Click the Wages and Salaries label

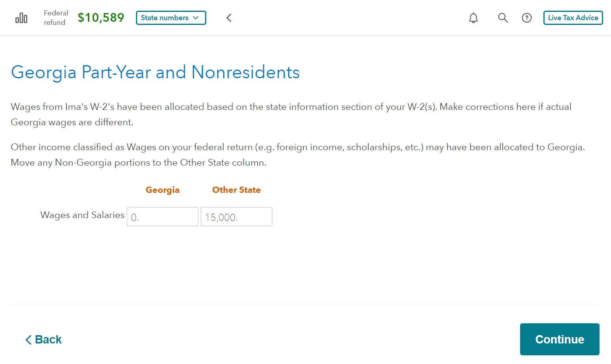(82, 215)
